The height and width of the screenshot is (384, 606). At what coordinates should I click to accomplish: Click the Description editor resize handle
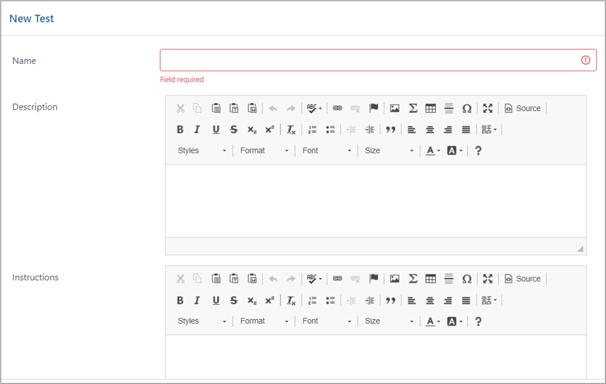point(580,249)
